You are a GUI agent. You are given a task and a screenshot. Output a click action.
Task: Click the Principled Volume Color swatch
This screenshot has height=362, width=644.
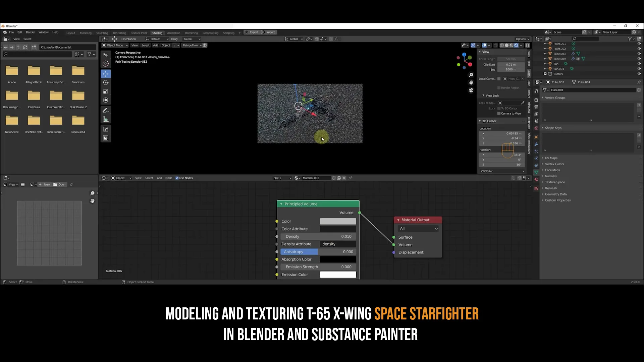(x=338, y=221)
